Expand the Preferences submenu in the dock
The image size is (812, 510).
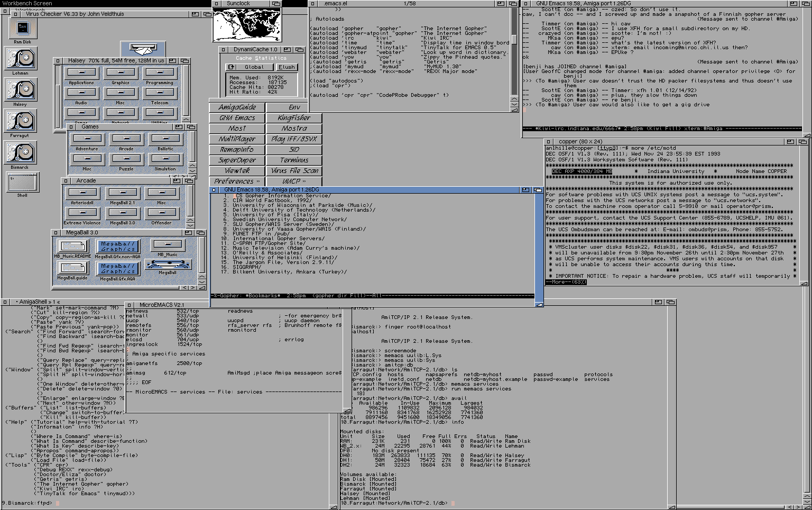(237, 181)
